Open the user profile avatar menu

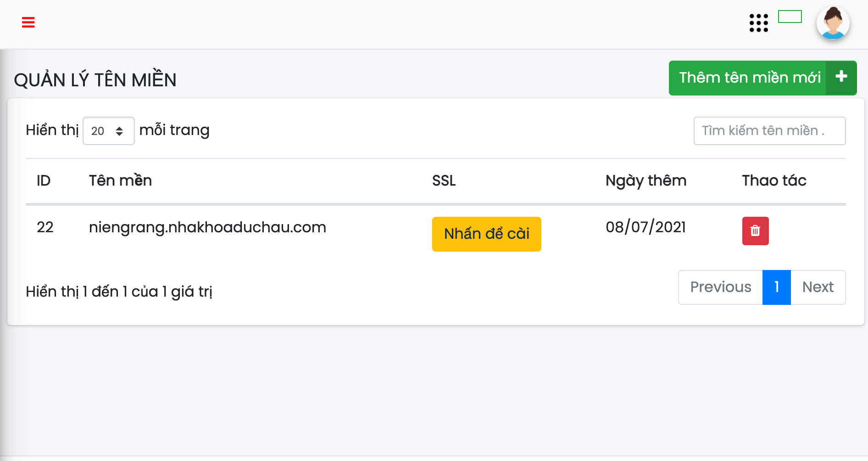833,23
